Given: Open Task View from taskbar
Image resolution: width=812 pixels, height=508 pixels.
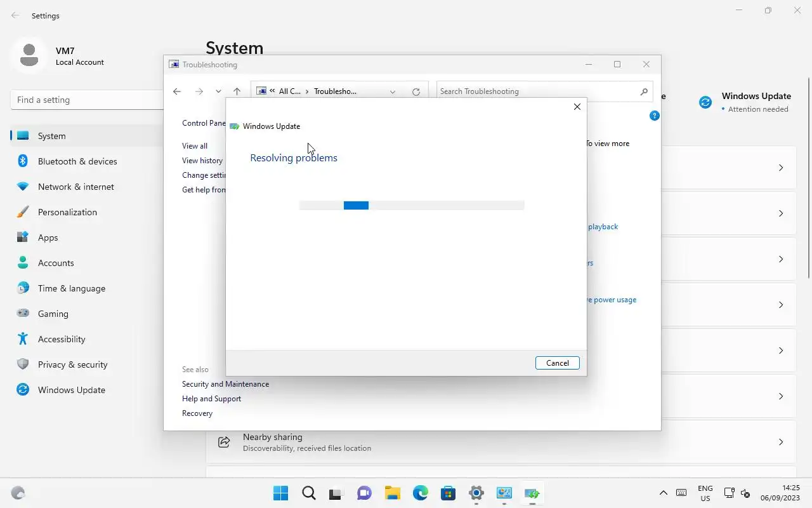Looking at the screenshot, I should tap(336, 493).
